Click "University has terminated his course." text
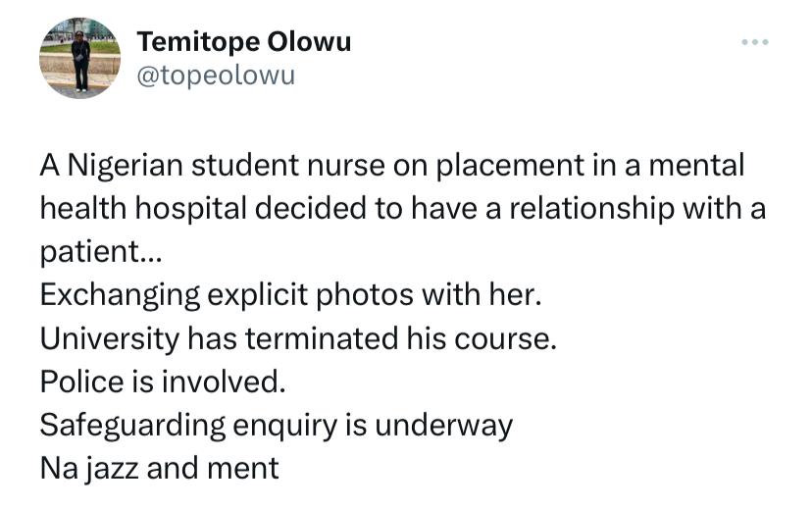 tap(298, 338)
